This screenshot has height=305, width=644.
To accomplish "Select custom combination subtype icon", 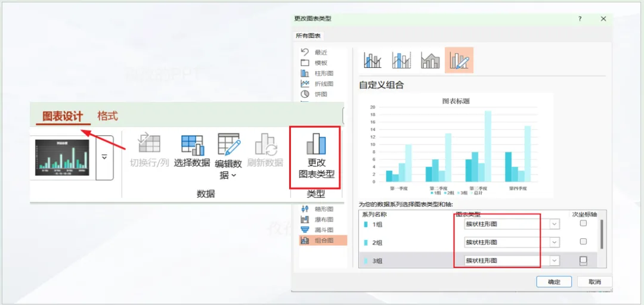I will tap(459, 60).
